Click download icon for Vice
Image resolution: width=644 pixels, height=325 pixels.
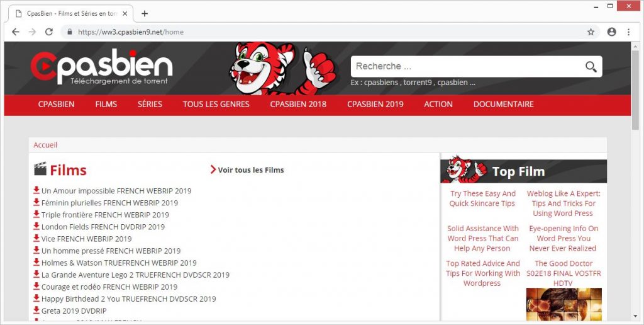point(36,238)
